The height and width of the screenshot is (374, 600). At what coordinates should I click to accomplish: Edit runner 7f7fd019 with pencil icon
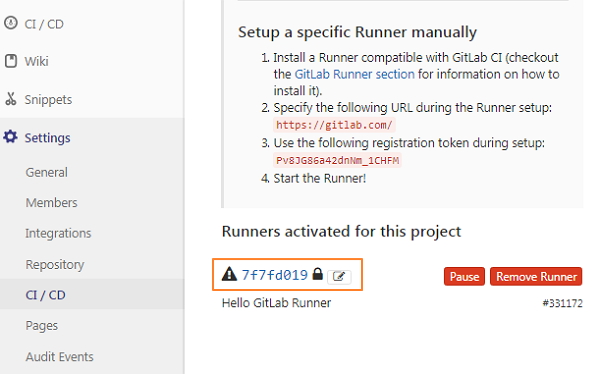[339, 276]
